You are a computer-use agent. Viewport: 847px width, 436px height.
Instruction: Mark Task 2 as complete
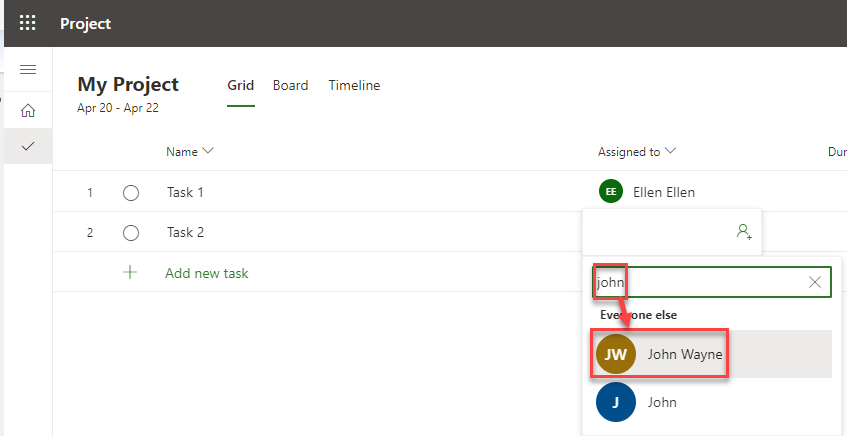coord(131,232)
